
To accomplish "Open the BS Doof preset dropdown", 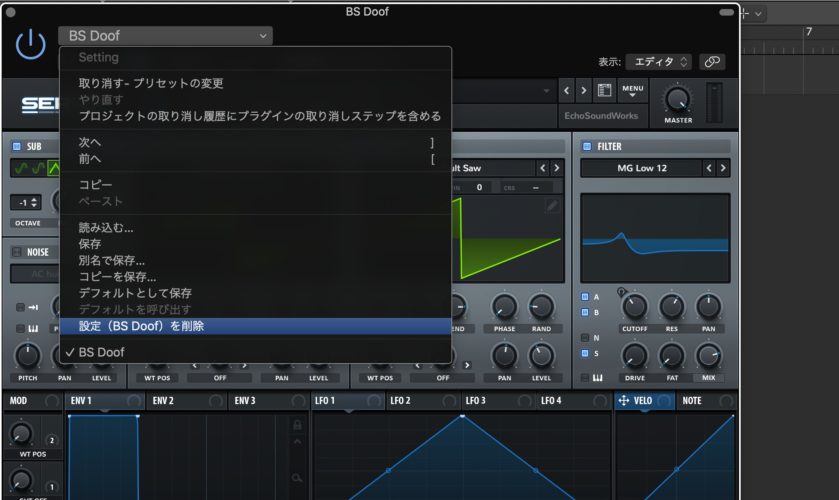I will pos(165,36).
